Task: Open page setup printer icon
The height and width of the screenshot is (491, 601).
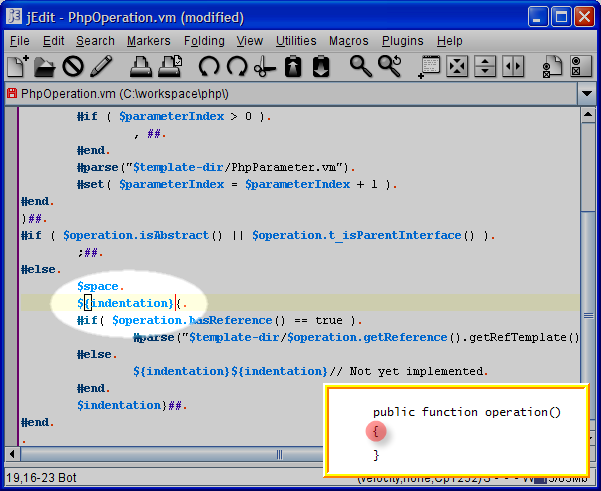Action: point(170,66)
